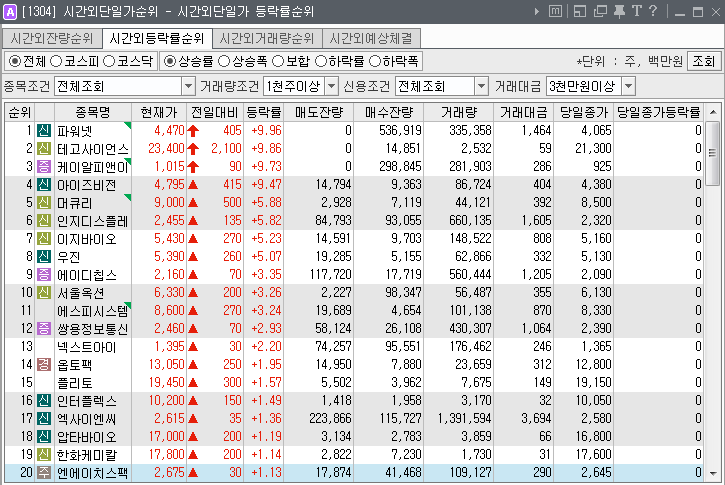Sort by the 거래대금 column header
This screenshot has width=725, height=485.
[524, 112]
